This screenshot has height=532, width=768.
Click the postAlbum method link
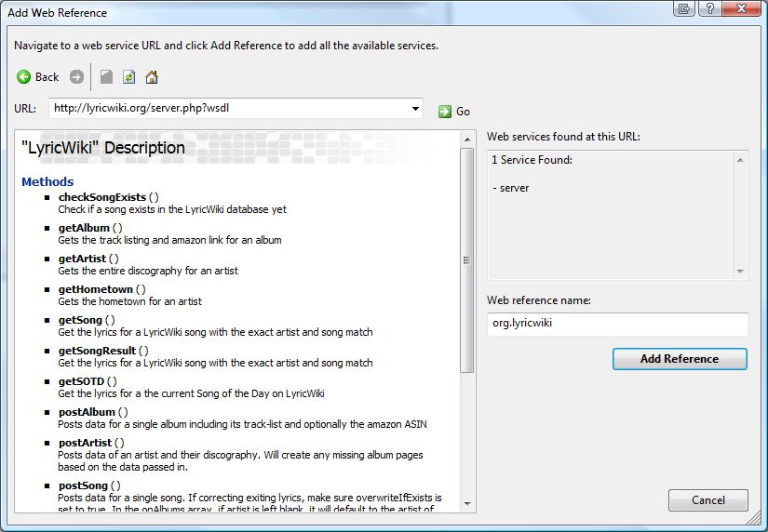point(87,412)
